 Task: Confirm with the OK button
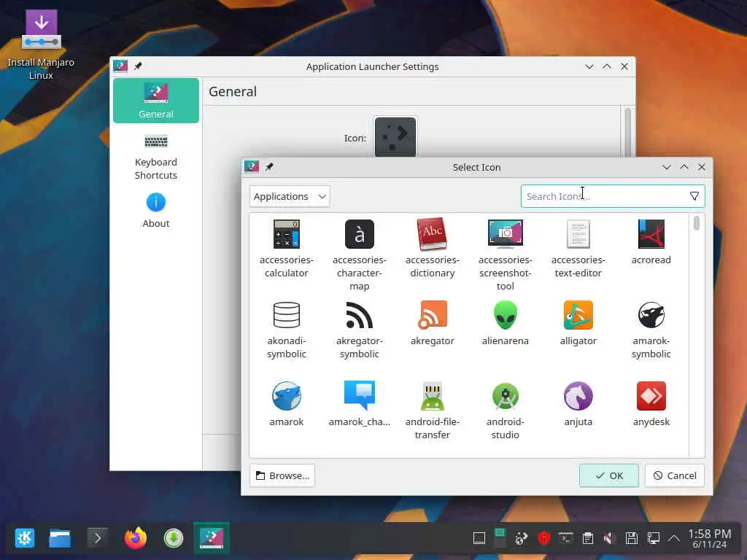point(609,475)
